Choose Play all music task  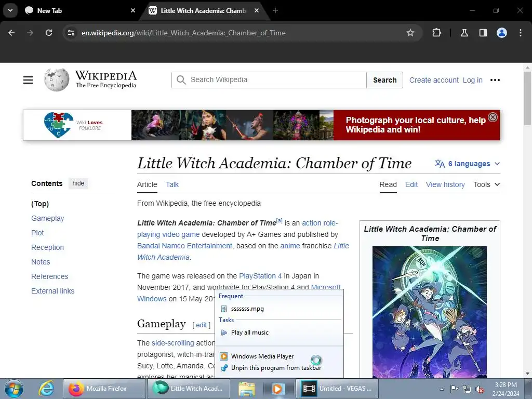click(x=279, y=332)
